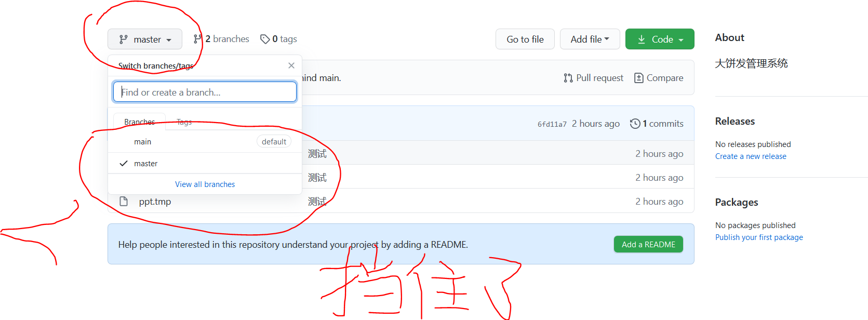Screen dimensions: 868x320
Task: Switch to the Tags tab
Action: click(184, 122)
